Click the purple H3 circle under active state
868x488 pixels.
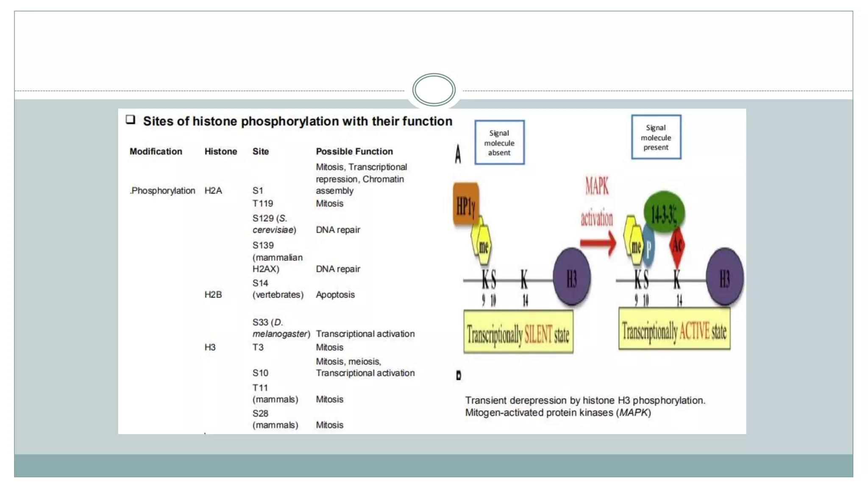724,277
